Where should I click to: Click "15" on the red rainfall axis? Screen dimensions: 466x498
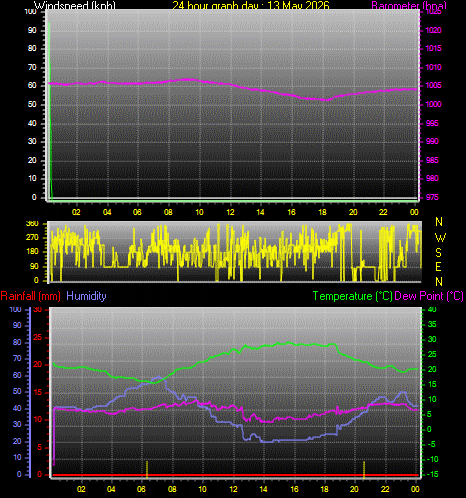coord(38,392)
